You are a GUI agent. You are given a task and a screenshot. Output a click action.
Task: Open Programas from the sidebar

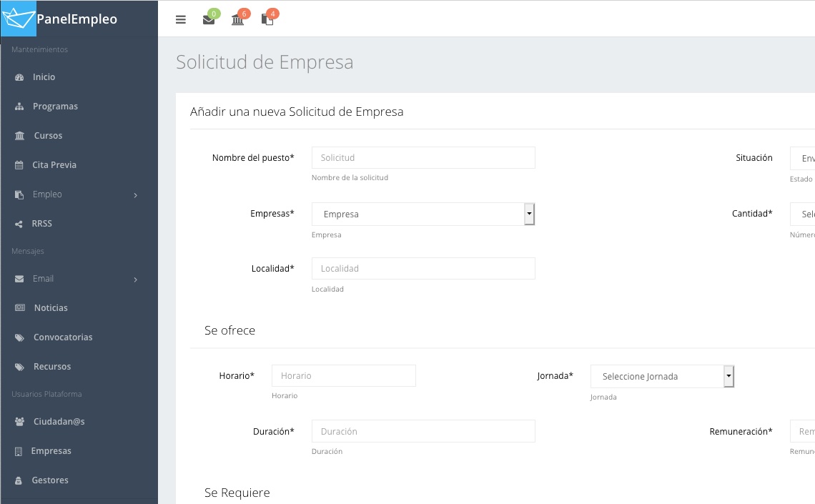[55, 107]
